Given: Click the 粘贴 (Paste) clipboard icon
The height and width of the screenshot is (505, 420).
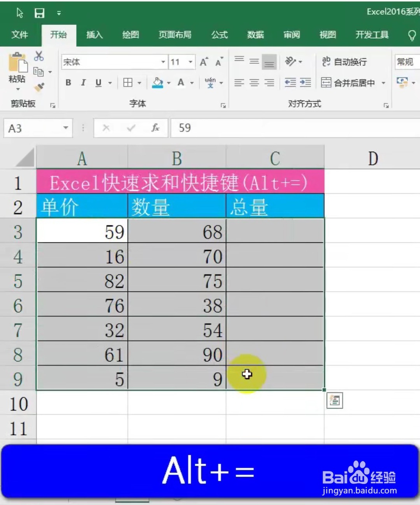Looking at the screenshot, I should [x=18, y=63].
